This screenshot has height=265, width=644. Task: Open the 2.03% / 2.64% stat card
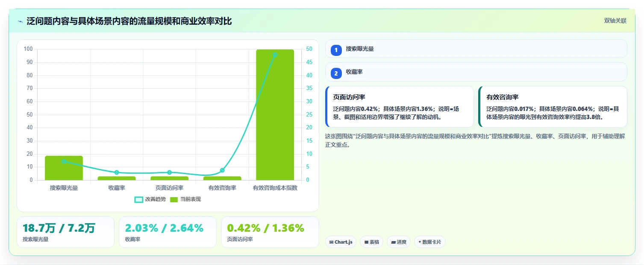(x=168, y=232)
